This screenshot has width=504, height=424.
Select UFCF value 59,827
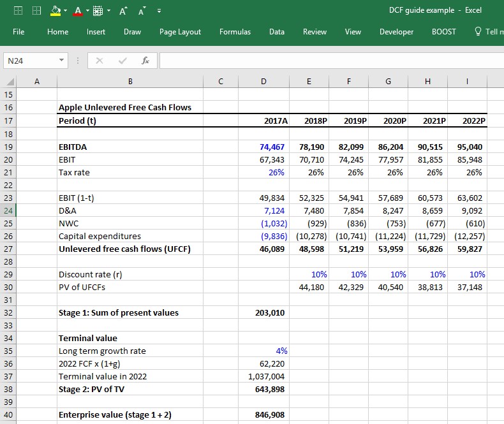click(467, 249)
